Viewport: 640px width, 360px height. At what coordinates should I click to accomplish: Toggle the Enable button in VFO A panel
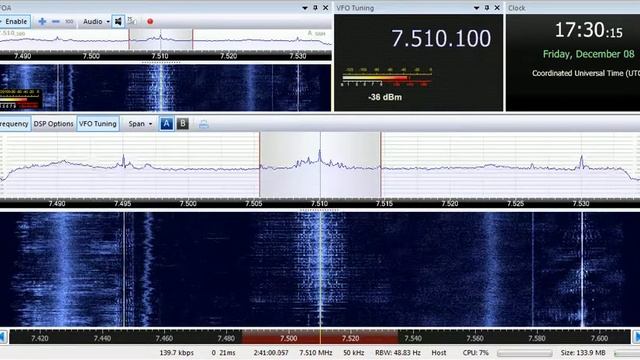click(15, 22)
